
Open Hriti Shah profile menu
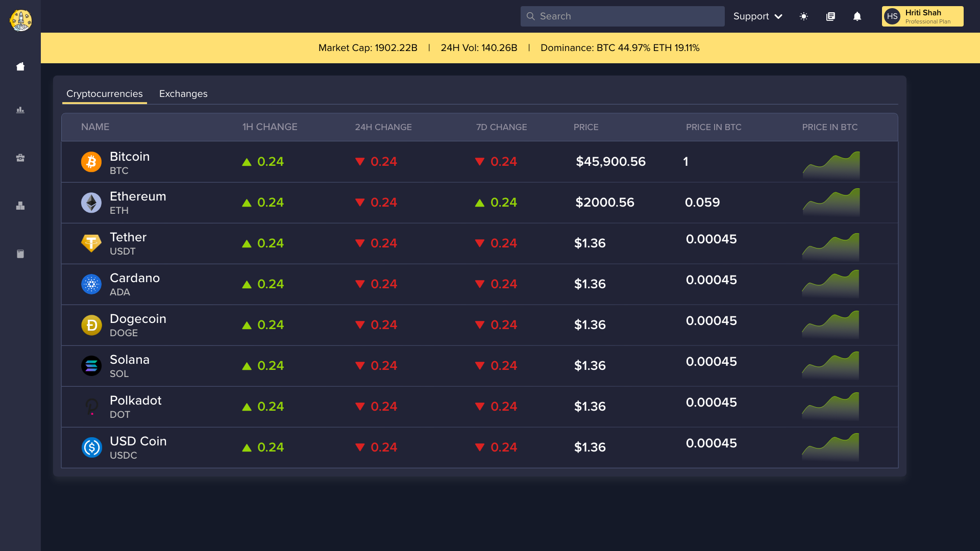pos(922,16)
